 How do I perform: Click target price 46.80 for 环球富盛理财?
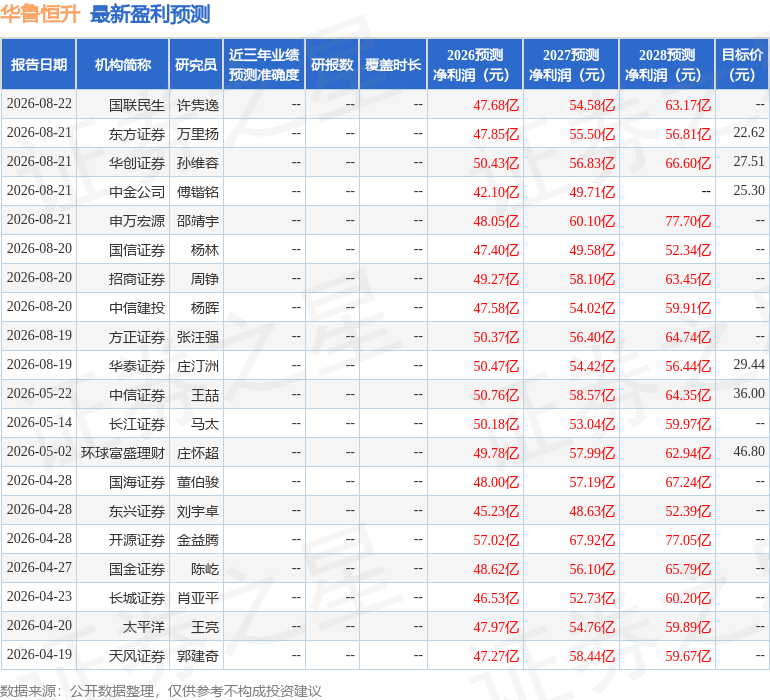(749, 451)
